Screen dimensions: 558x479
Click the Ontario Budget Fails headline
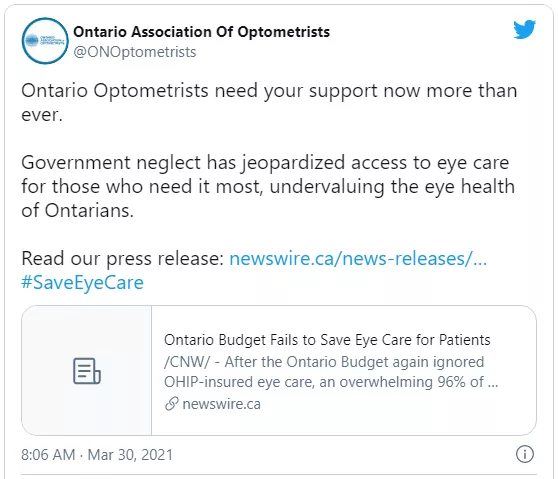(327, 340)
